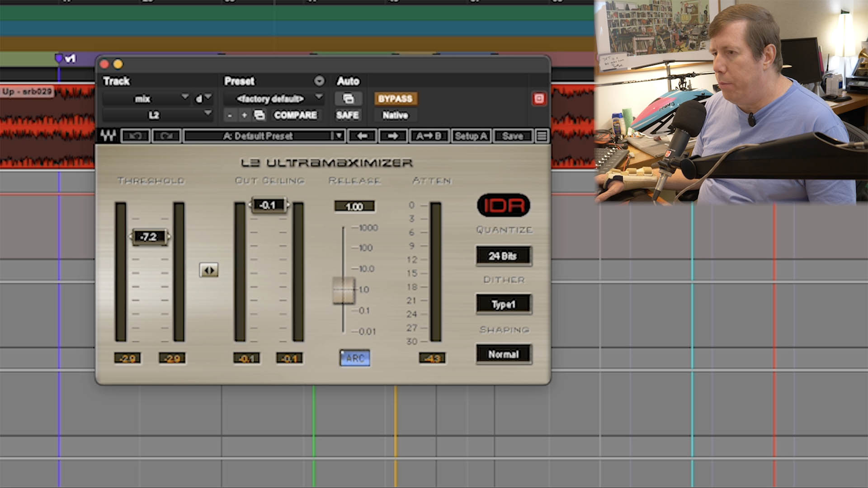The image size is (868, 488).
Task: Change Shaping Normal setting
Action: pos(504,354)
